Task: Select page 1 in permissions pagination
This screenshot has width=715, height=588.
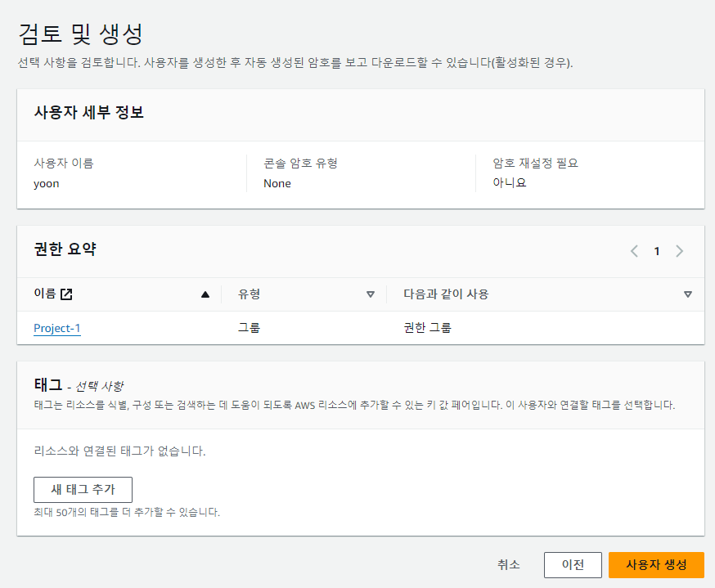Action: coord(657,251)
